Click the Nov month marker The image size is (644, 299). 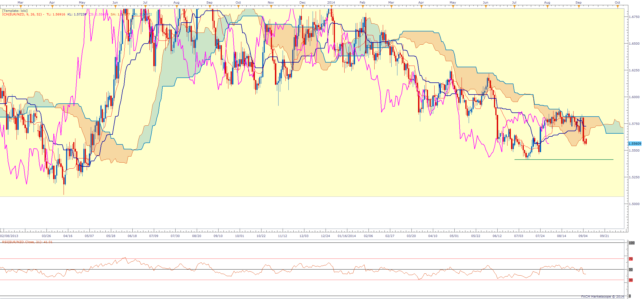point(271,2)
